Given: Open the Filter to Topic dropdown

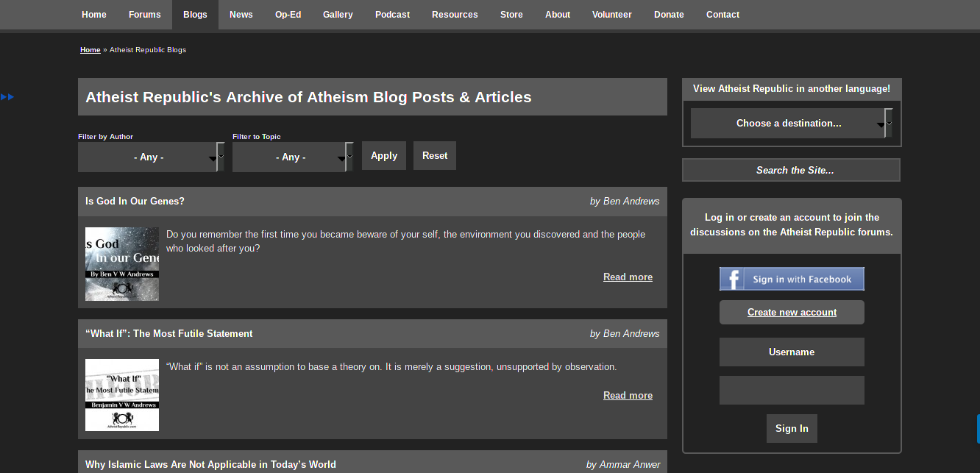Looking at the screenshot, I should click(x=292, y=157).
